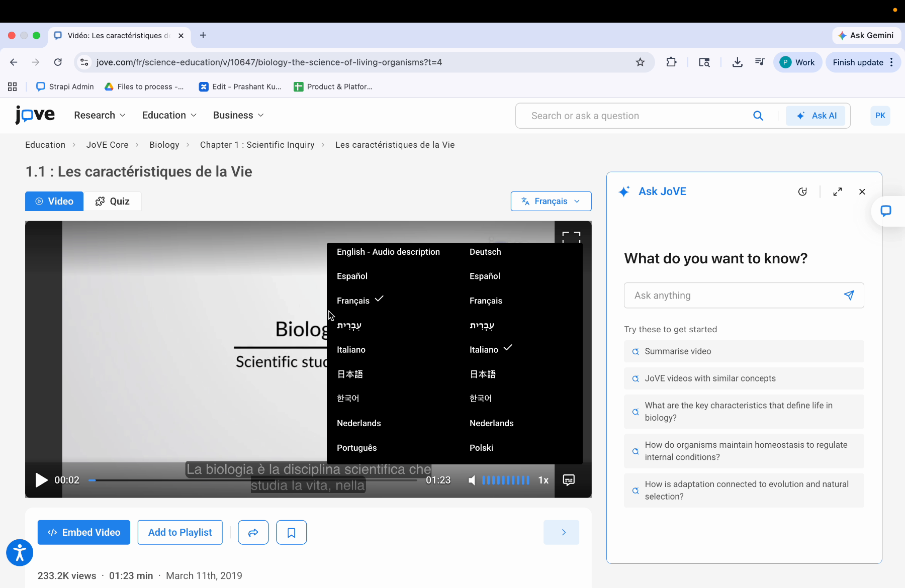Go back in browser history
905x588 pixels.
tap(14, 62)
